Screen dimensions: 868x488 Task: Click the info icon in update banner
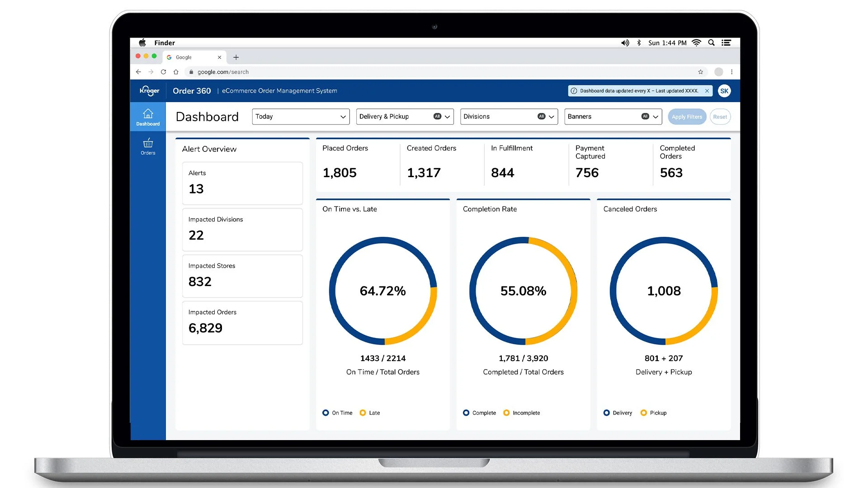click(x=574, y=91)
